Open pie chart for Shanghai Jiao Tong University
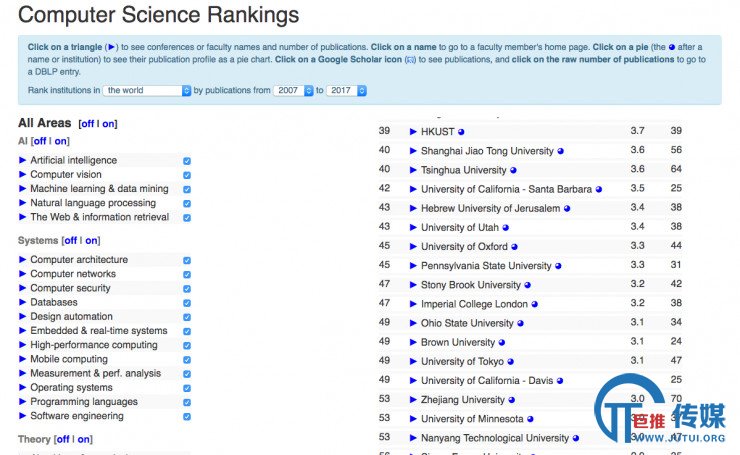This screenshot has width=740, height=455. pos(560,152)
